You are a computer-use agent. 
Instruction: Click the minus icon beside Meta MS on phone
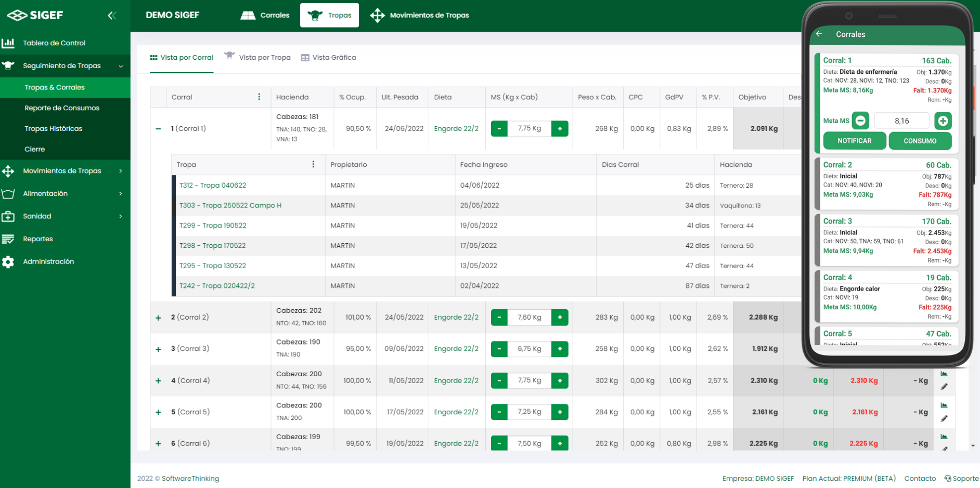coord(860,121)
